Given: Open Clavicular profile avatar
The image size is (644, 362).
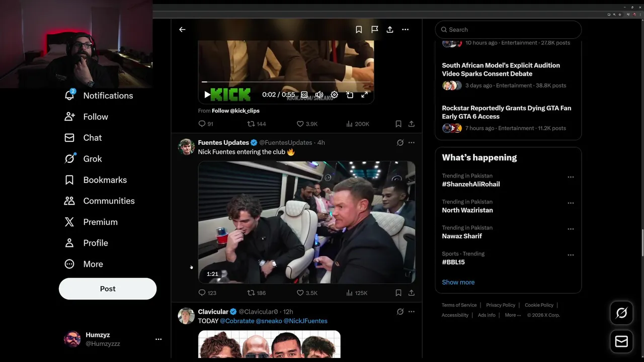Looking at the screenshot, I should click(186, 316).
